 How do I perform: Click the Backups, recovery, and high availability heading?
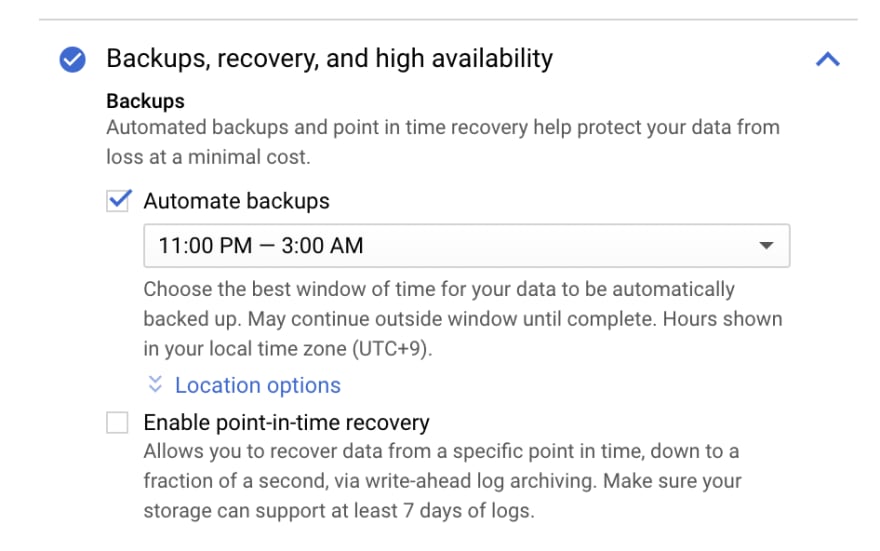tap(329, 58)
